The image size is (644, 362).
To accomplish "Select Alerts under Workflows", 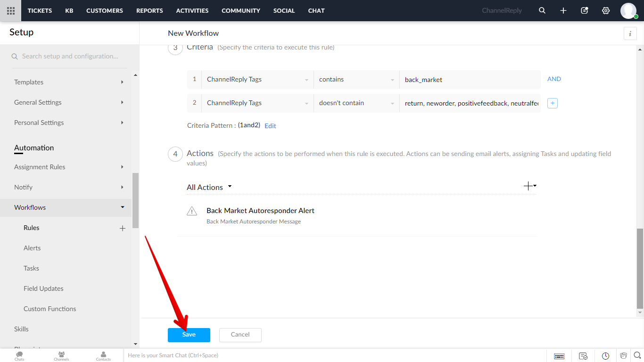I will click(x=32, y=248).
